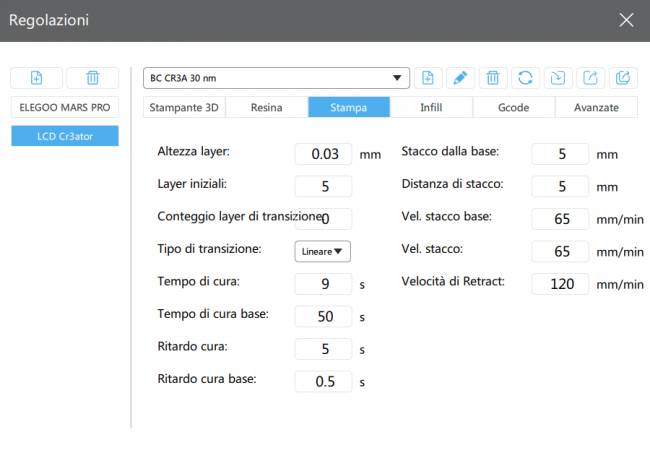The width and height of the screenshot is (650, 453).
Task: Expand the Lineare transition type dropdown
Action: pyautogui.click(x=322, y=251)
